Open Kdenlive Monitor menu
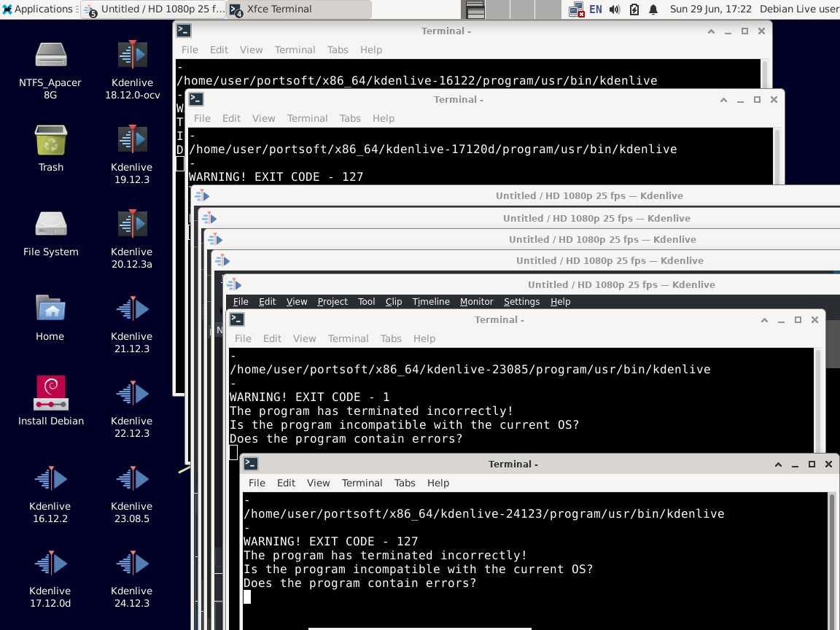This screenshot has width=840, height=630. pyautogui.click(x=476, y=302)
